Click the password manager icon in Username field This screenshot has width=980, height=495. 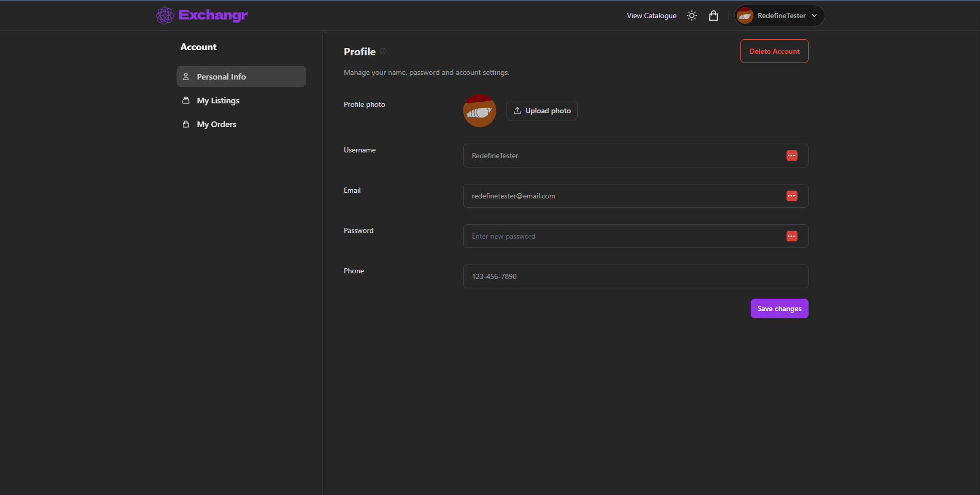[x=792, y=156]
